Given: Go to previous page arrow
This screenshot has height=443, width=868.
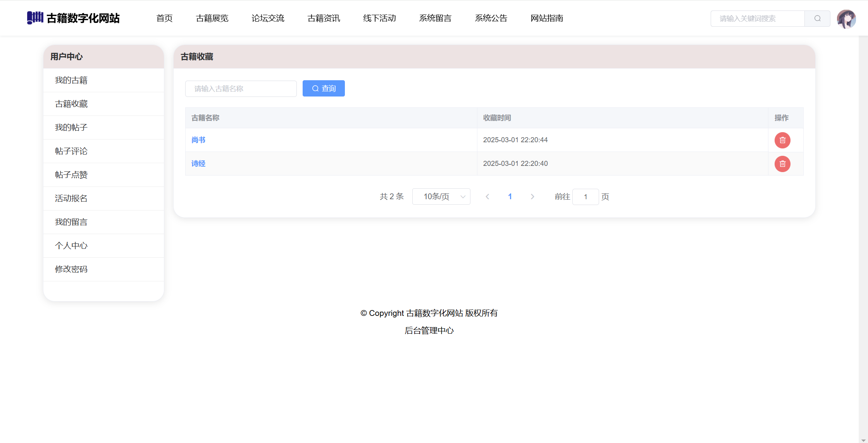Looking at the screenshot, I should 487,197.
